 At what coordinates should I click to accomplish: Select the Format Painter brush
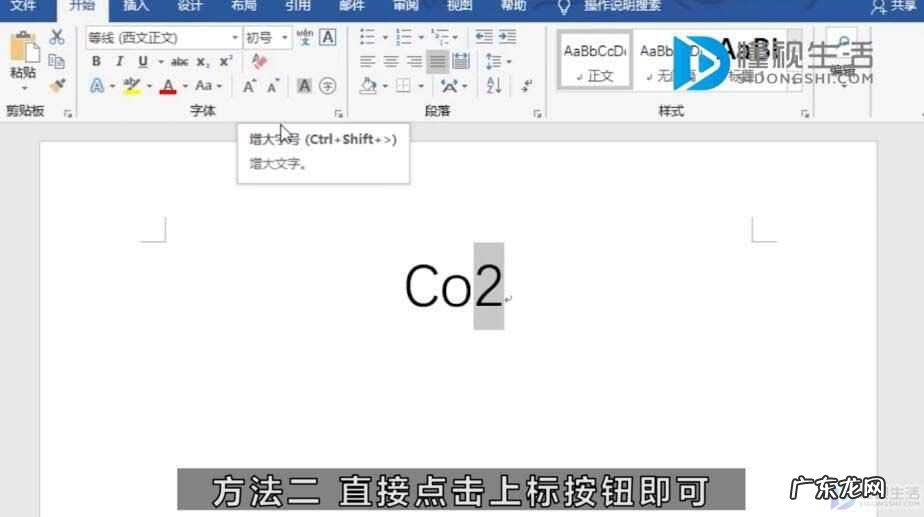[x=57, y=85]
